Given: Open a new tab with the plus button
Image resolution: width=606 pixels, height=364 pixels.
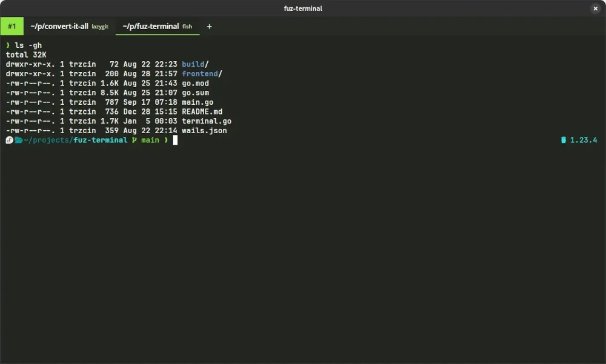Looking at the screenshot, I should click(x=209, y=27).
